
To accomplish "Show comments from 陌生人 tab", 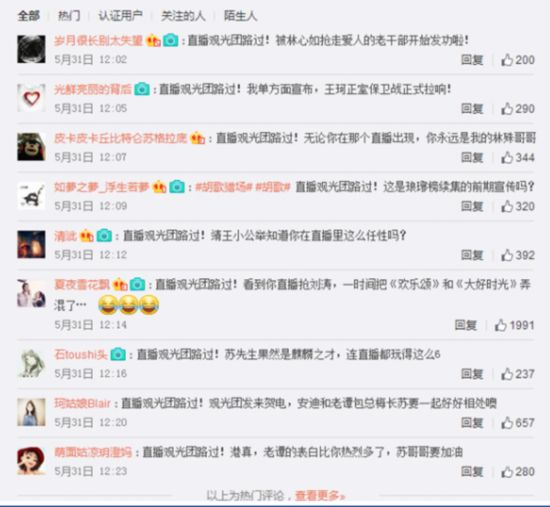I will pyautogui.click(x=241, y=15).
